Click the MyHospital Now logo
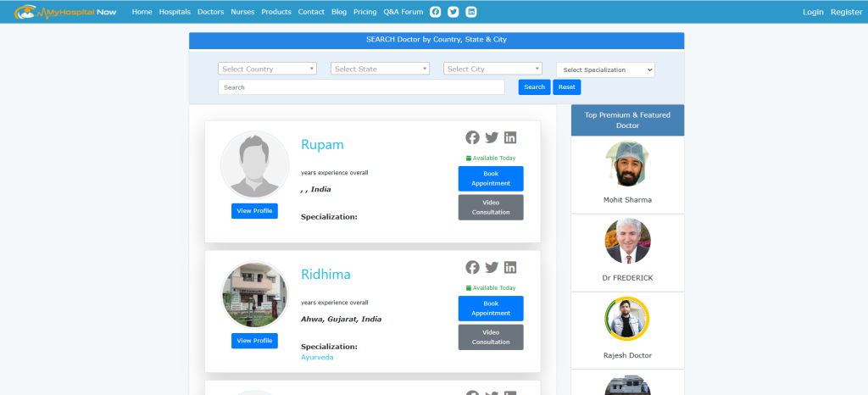 pyautogui.click(x=65, y=12)
